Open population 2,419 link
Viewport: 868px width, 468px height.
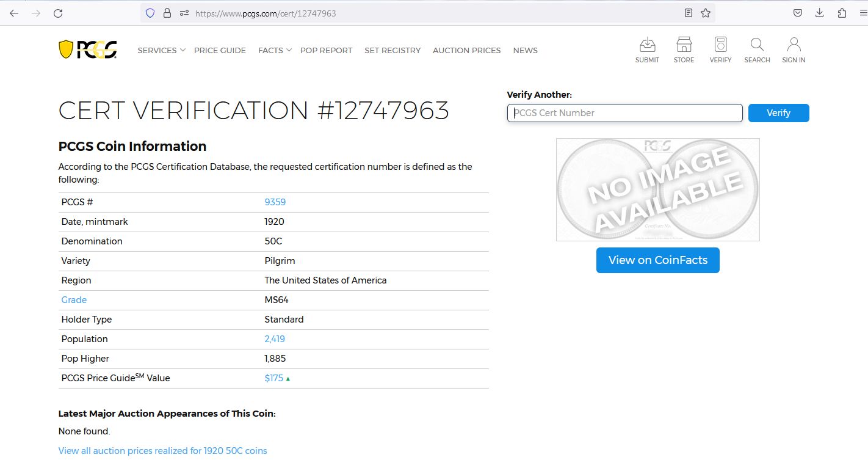pyautogui.click(x=275, y=339)
